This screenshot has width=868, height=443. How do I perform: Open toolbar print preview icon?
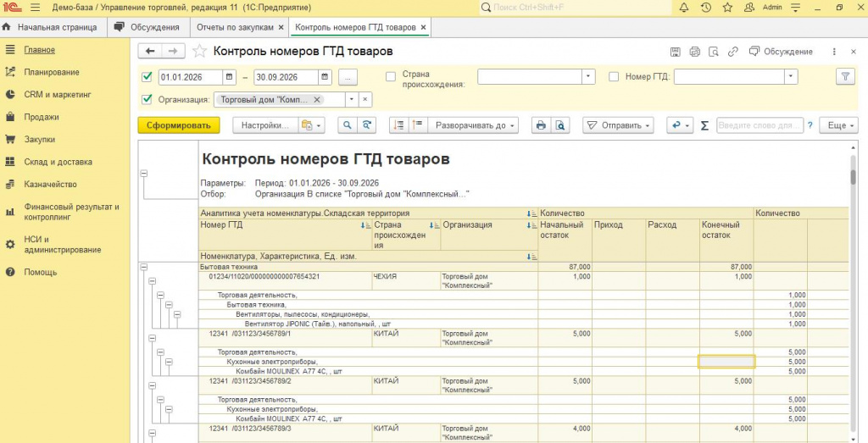[x=560, y=125]
